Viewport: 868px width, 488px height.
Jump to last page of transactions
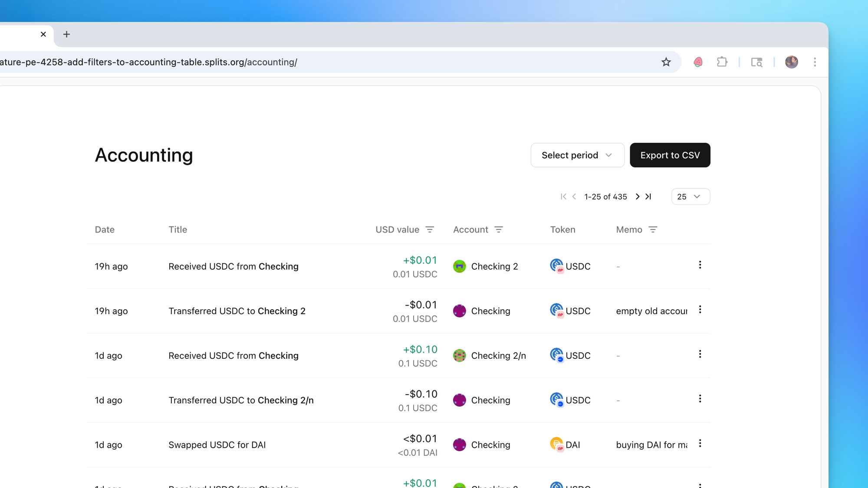[648, 197]
